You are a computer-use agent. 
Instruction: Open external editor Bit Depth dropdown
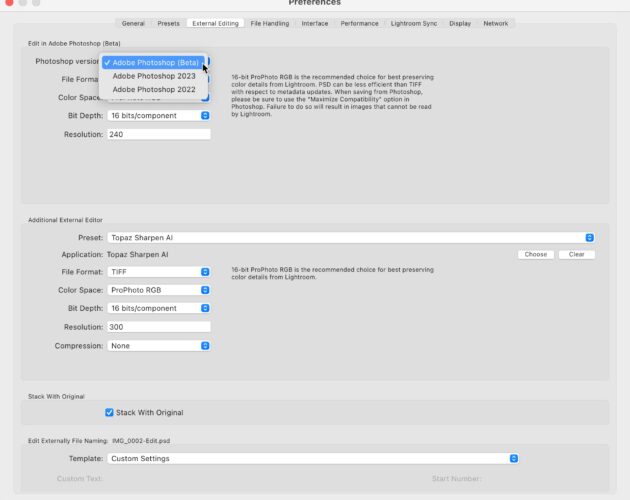click(159, 308)
